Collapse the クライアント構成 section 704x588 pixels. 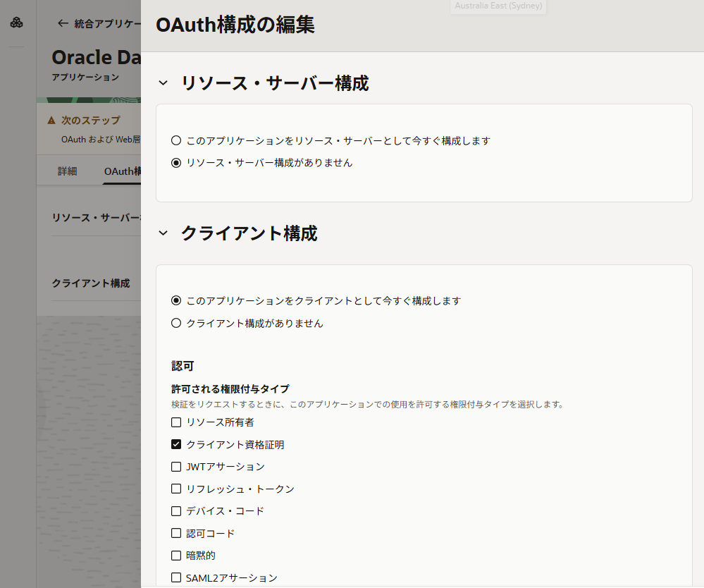163,233
